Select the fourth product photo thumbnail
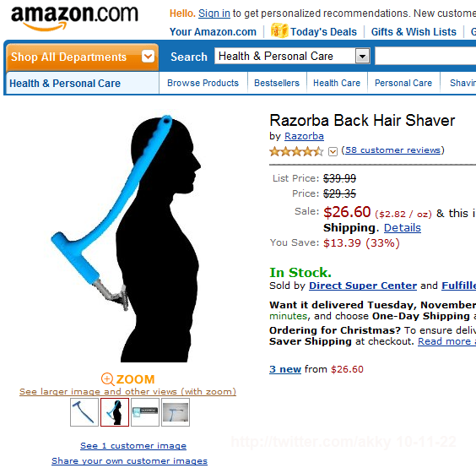This screenshot has height=468, width=476. 176,412
